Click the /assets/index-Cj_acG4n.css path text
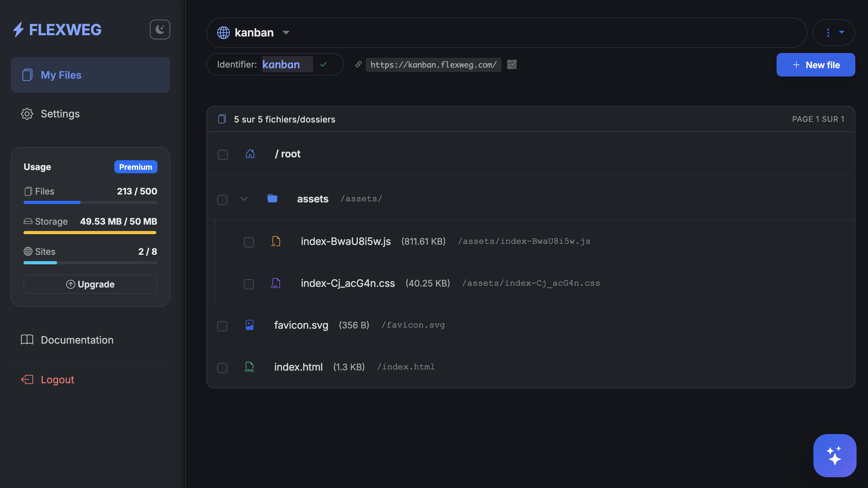This screenshot has height=488, width=868. pos(531,283)
